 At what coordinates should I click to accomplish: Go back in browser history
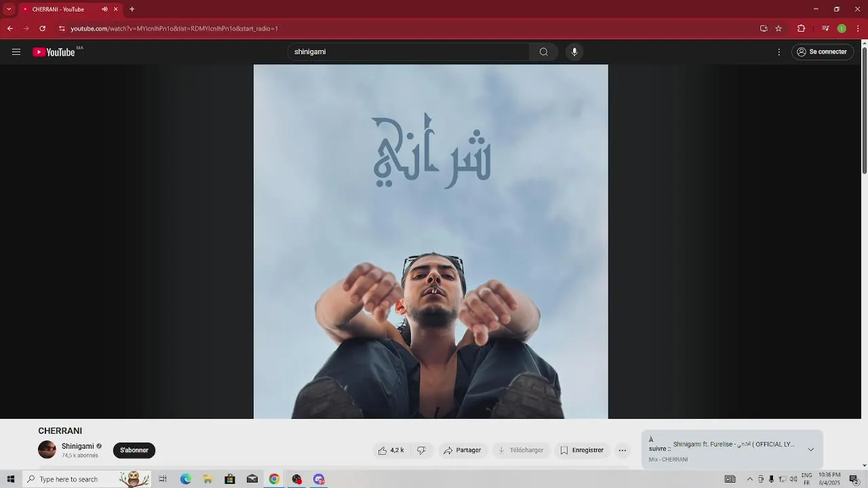(x=9, y=28)
